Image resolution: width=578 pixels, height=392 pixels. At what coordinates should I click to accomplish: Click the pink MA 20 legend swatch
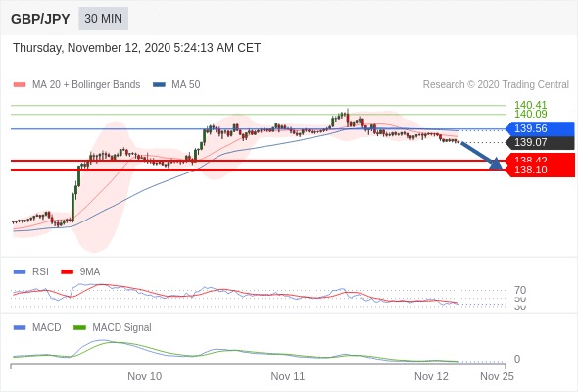pyautogui.click(x=20, y=85)
